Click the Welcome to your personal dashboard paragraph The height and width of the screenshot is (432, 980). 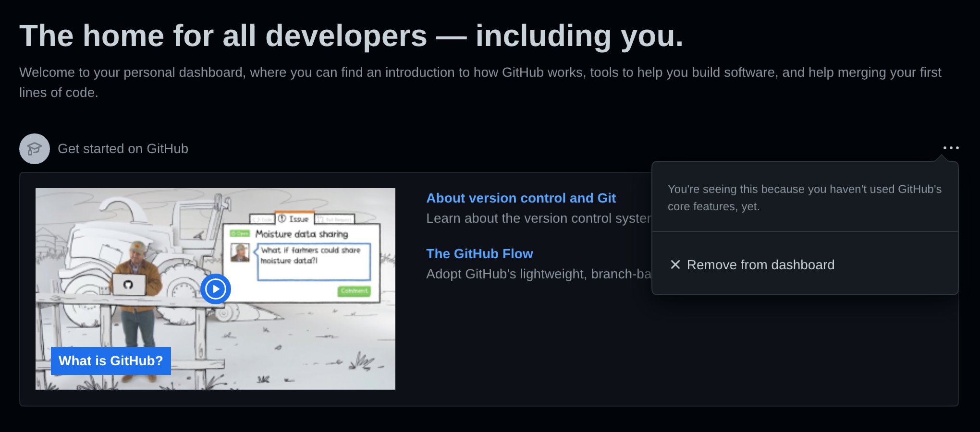[x=480, y=82]
